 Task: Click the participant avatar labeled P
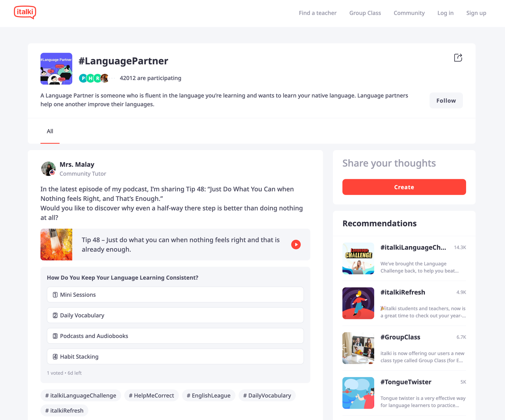83,78
